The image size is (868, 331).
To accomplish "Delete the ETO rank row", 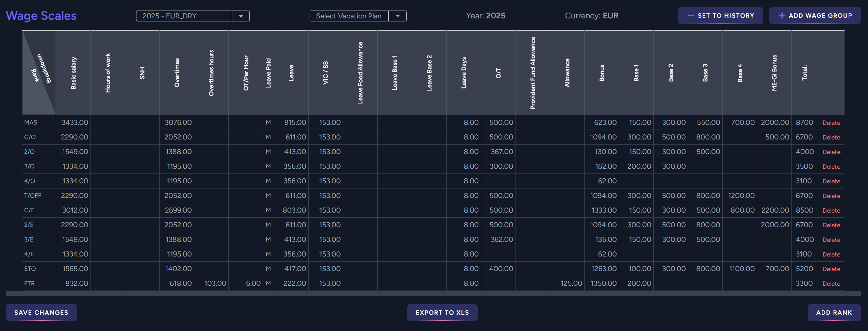I will [x=831, y=269].
